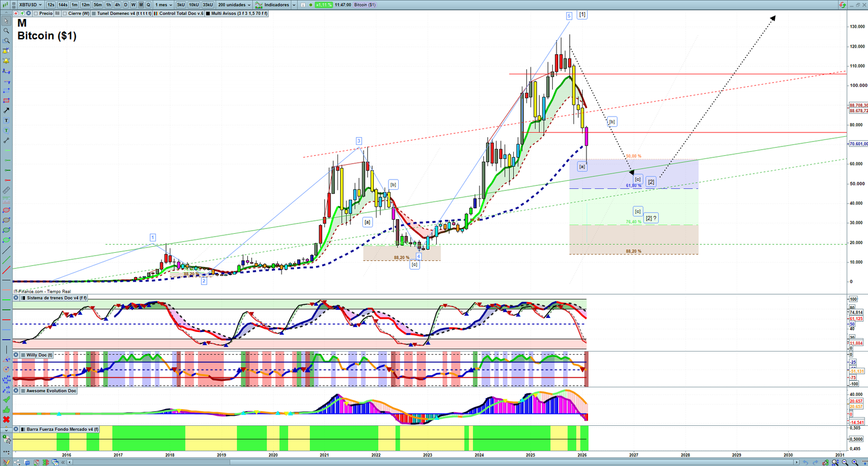Click the Bitcoin ($1) title tag

point(365,5)
